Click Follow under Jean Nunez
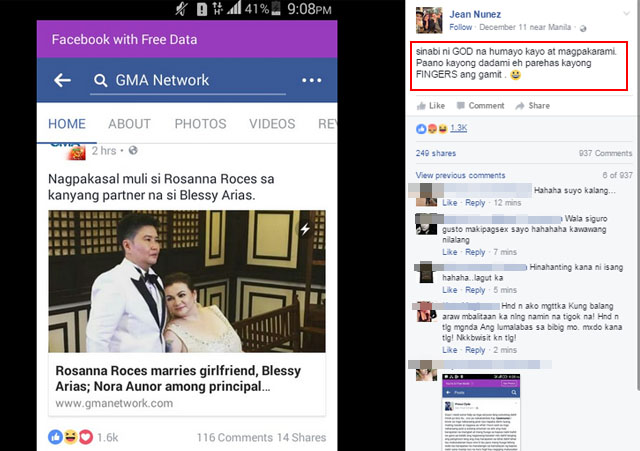 pyautogui.click(x=460, y=27)
